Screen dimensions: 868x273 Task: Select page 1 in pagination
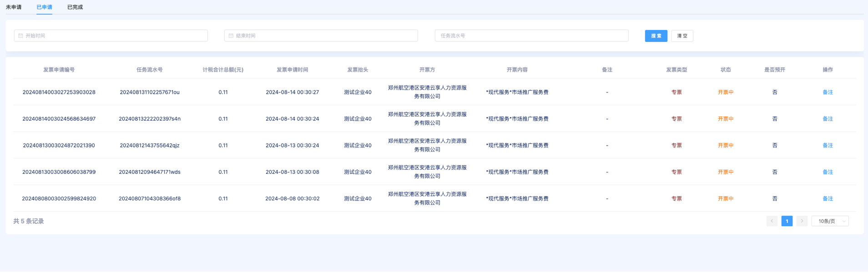(787, 221)
